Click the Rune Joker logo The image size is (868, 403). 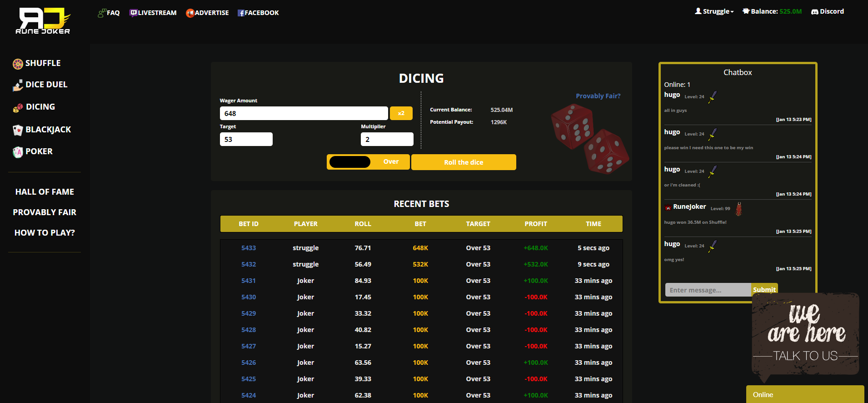tap(44, 21)
